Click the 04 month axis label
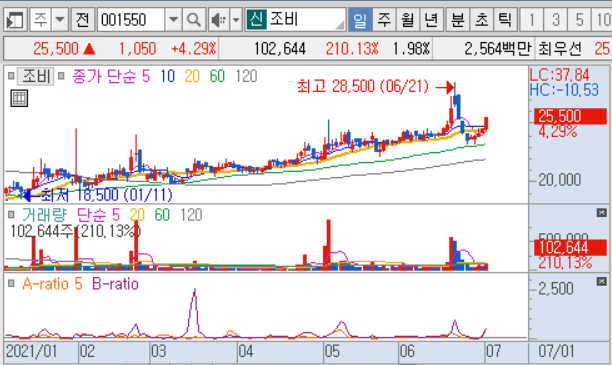 [246, 351]
